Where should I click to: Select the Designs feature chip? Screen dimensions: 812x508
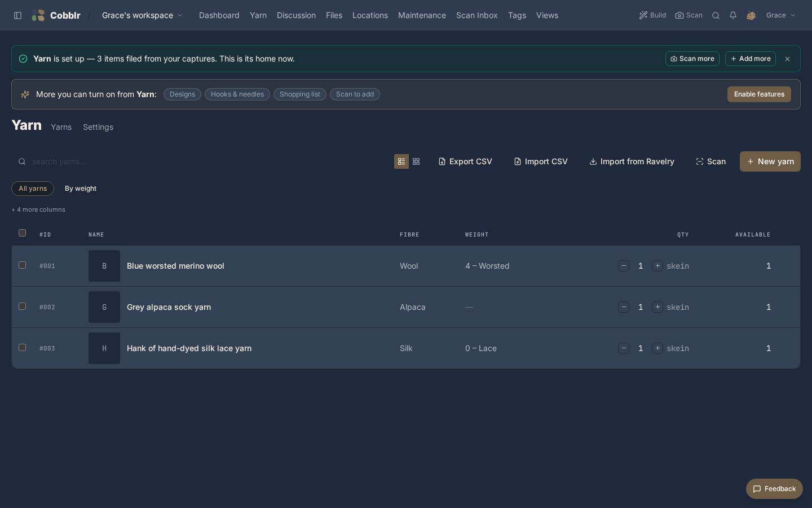[x=182, y=94]
